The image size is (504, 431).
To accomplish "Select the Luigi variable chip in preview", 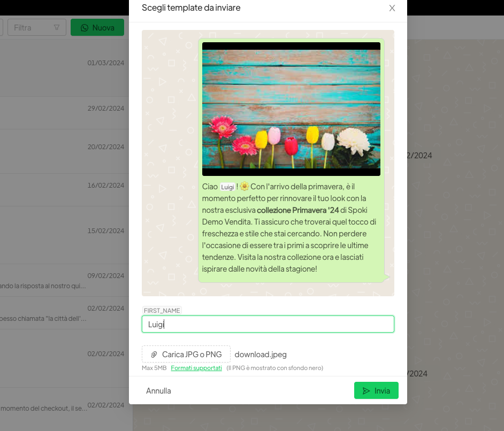I will pos(227,187).
